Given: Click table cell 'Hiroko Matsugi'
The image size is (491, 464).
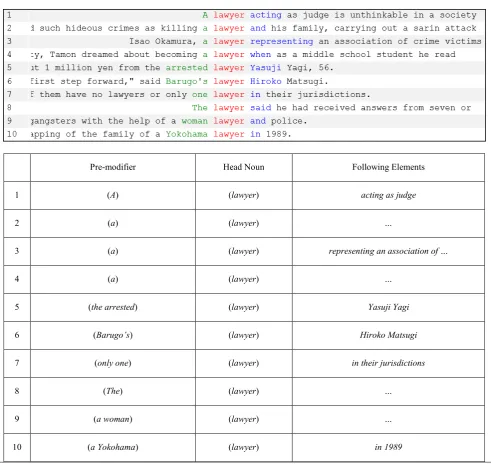Looking at the screenshot, I should 388,335.
